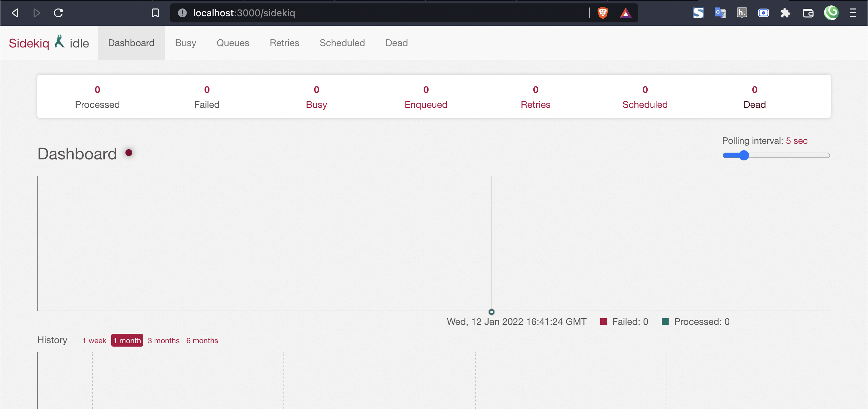The height and width of the screenshot is (409, 868).
Task: Open the Brave Wallet icon
Action: point(808,13)
